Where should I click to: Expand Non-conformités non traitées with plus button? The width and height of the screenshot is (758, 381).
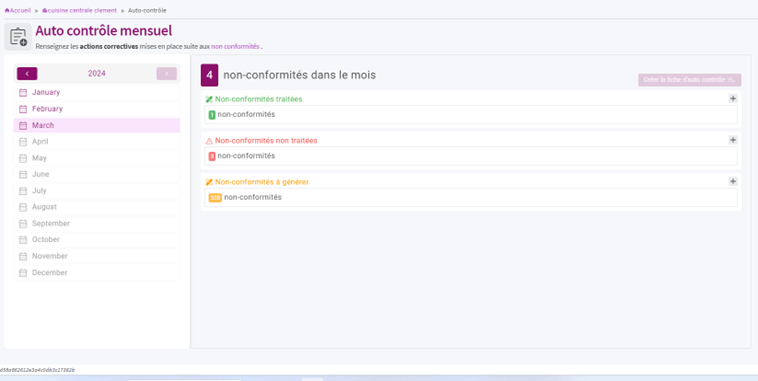point(733,140)
